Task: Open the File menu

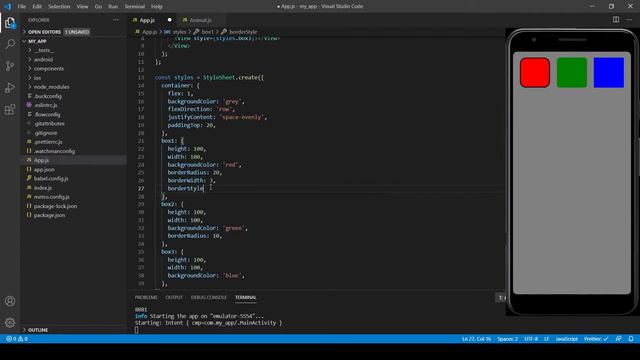Action: [22, 7]
